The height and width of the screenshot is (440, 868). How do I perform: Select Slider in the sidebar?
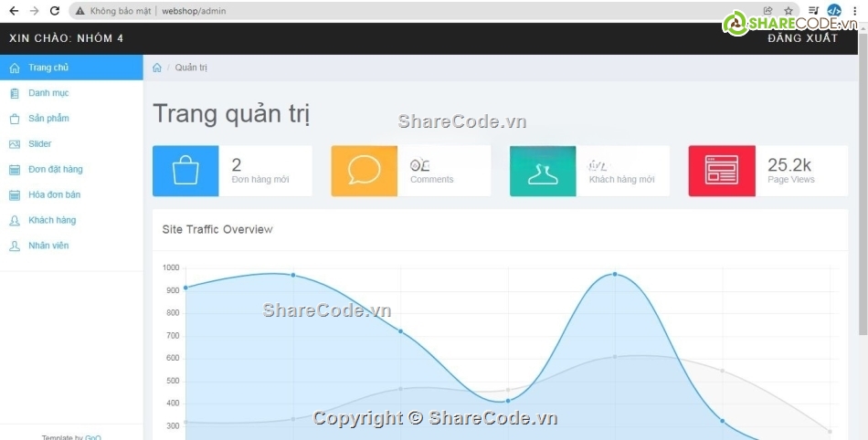(71, 143)
